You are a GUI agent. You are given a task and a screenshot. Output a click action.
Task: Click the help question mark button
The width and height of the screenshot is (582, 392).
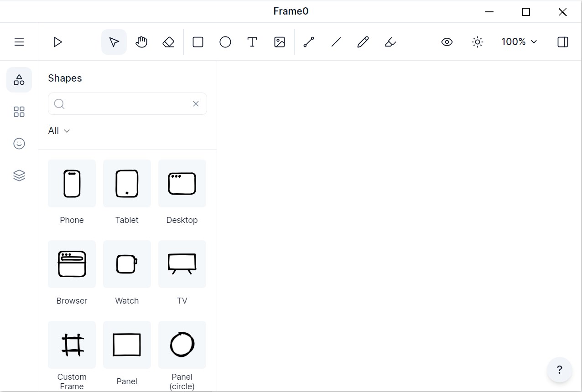pyautogui.click(x=560, y=370)
